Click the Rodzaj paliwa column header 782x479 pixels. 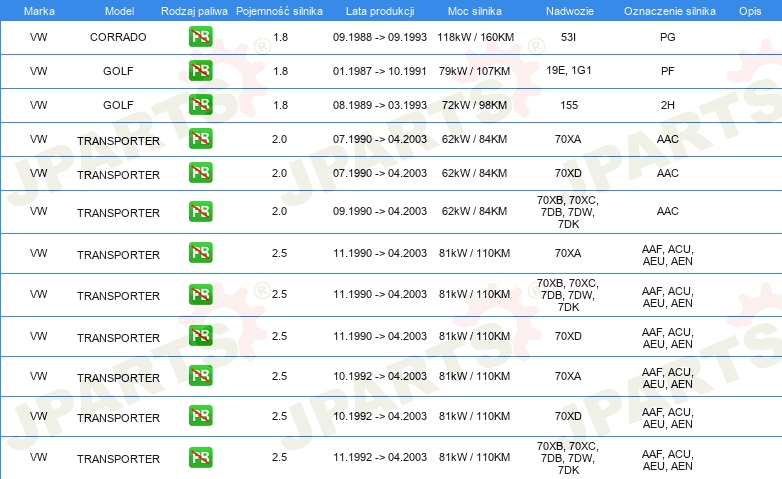194,11
